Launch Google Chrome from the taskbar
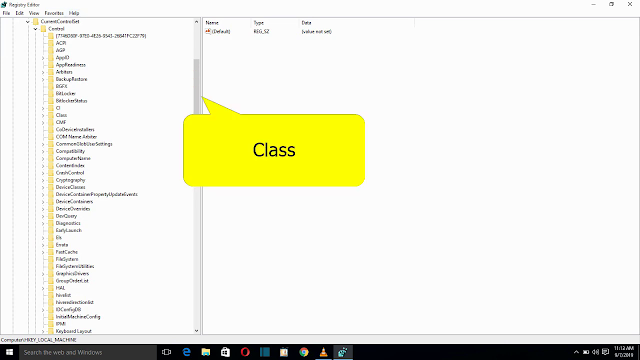This screenshot has height=360, width=640. pyautogui.click(x=304, y=352)
